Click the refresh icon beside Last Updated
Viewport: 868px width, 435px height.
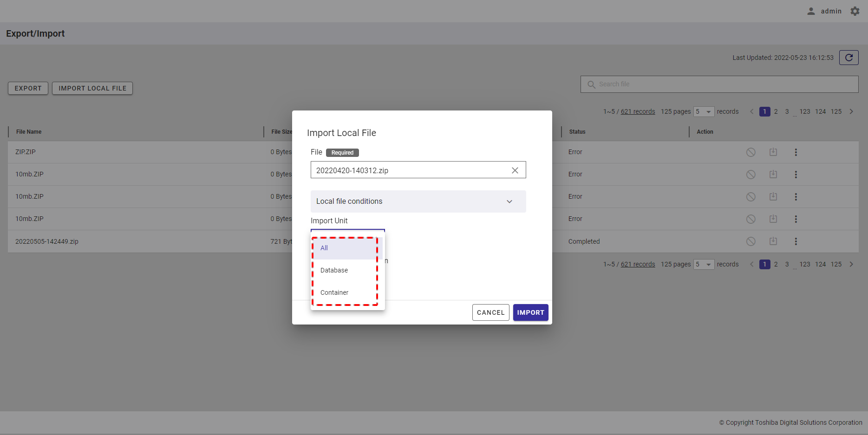[x=848, y=58]
